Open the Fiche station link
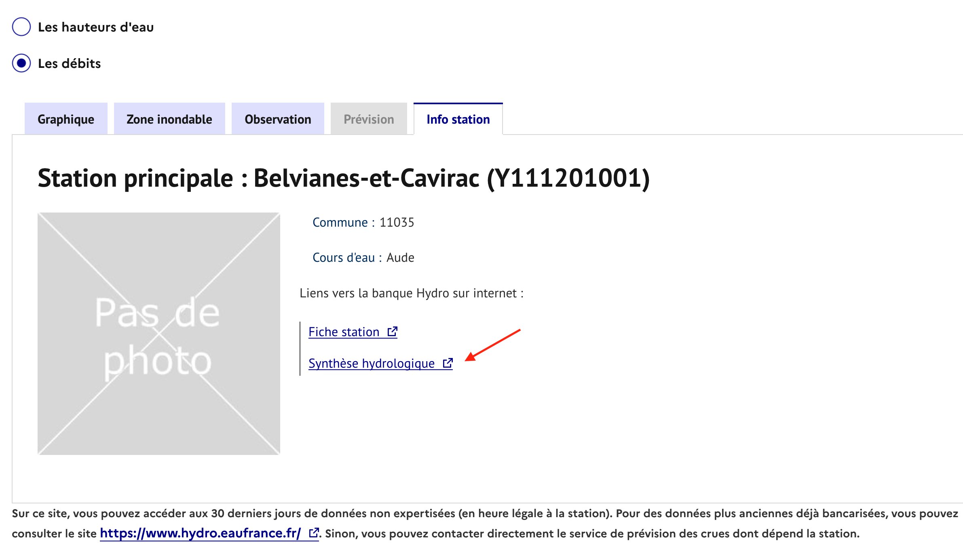963x560 pixels. click(344, 332)
